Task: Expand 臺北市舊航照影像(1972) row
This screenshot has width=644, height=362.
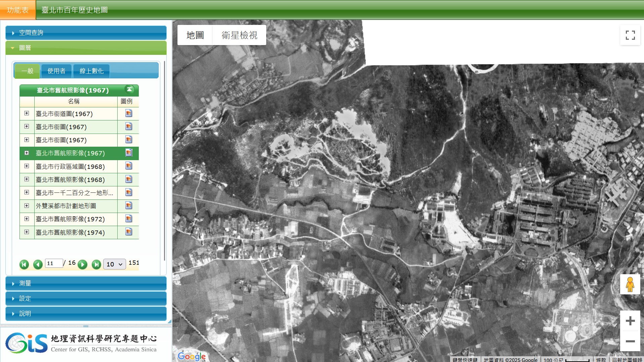Action: (27, 219)
